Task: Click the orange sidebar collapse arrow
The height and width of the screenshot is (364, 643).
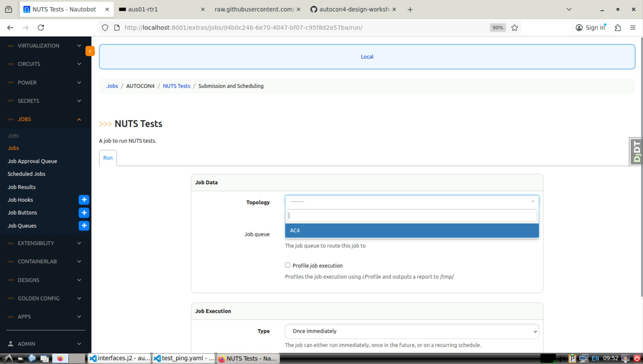Action: click(x=90, y=51)
